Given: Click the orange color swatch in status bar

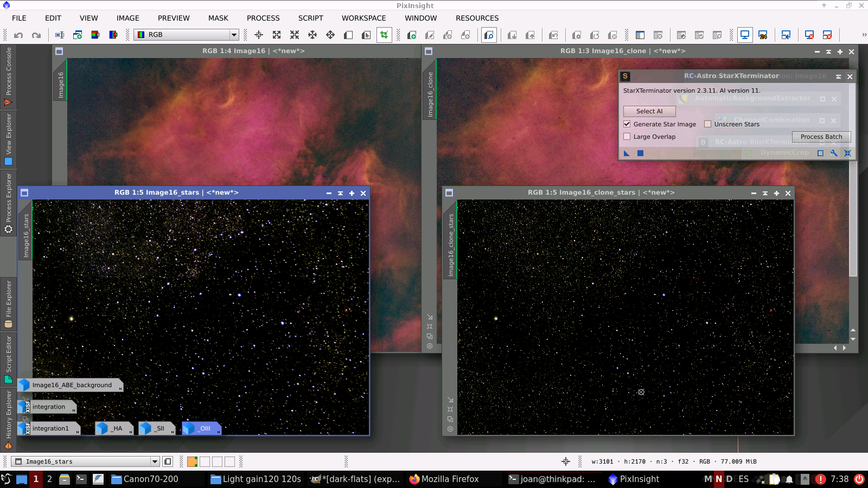Looking at the screenshot, I should coord(192,461).
